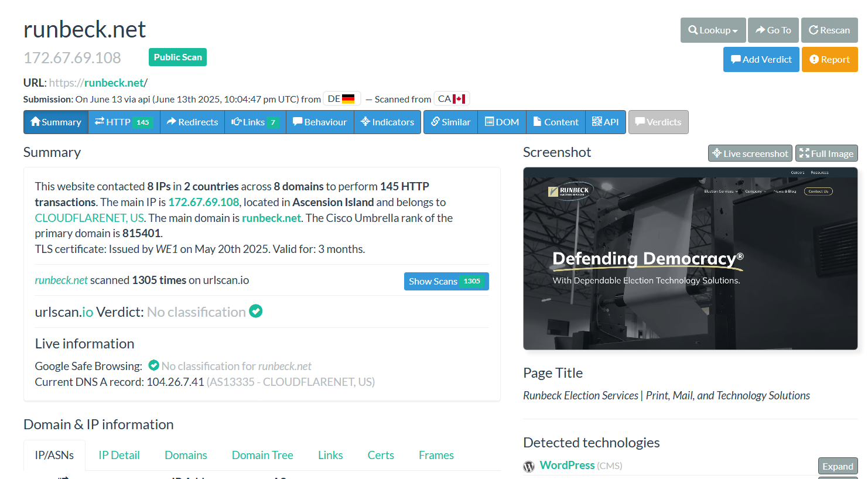View the Full Image of screenshot
868x479 pixels.
coord(826,153)
